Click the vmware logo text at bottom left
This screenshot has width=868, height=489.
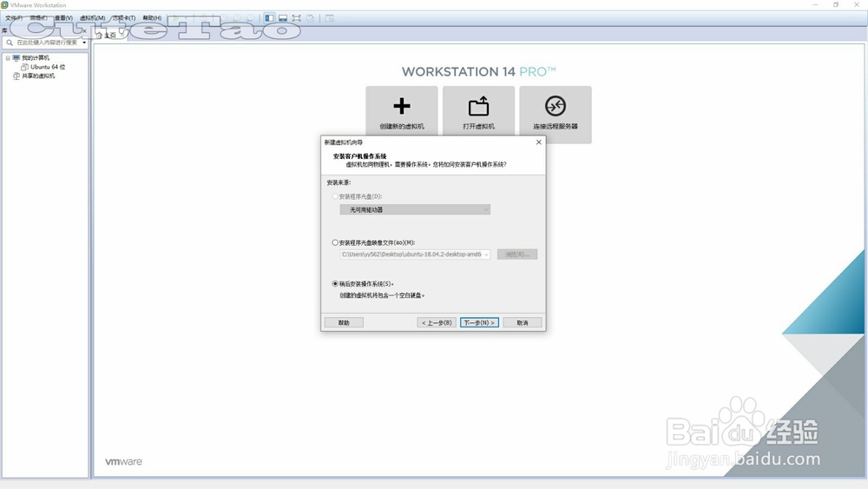123,461
